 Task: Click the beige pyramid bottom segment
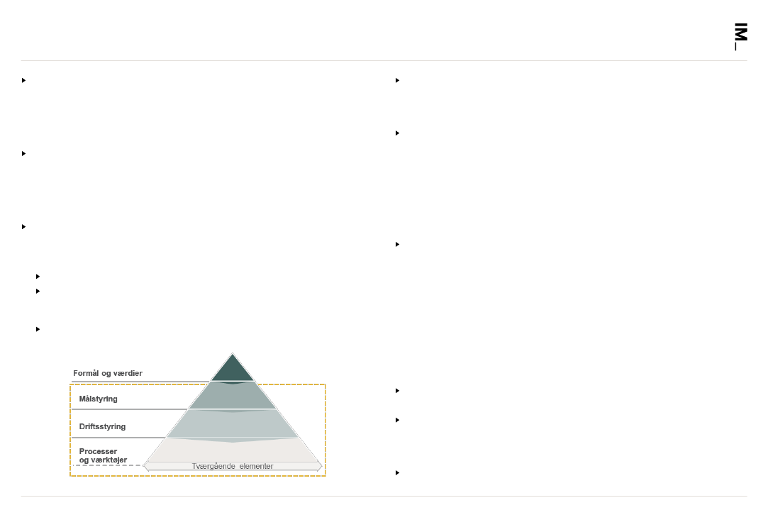click(233, 450)
